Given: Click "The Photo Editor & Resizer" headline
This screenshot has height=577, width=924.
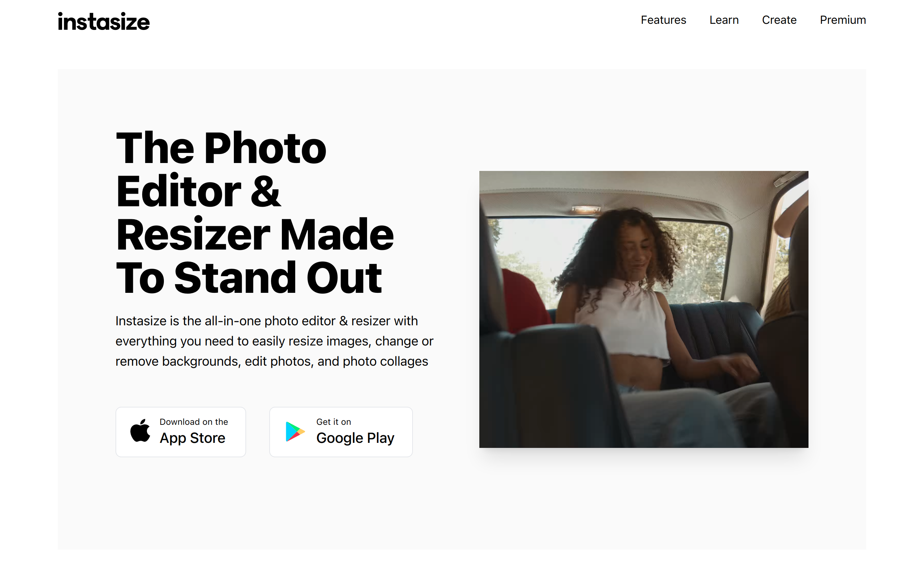Looking at the screenshot, I should (255, 191).
